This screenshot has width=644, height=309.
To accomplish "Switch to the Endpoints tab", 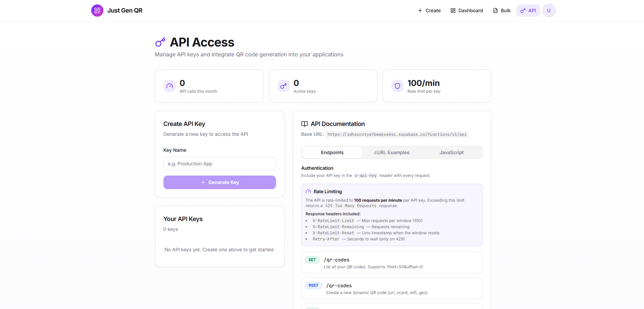I will click(x=332, y=152).
